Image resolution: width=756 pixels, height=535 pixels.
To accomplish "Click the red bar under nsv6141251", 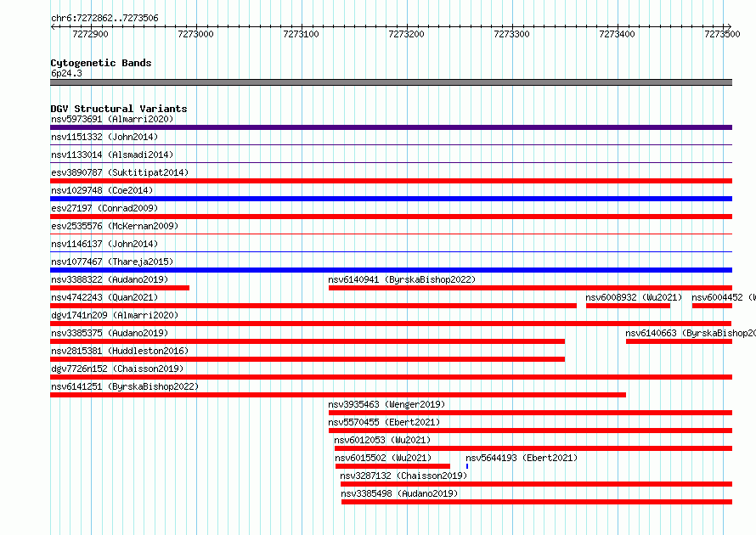I will [x=338, y=395].
